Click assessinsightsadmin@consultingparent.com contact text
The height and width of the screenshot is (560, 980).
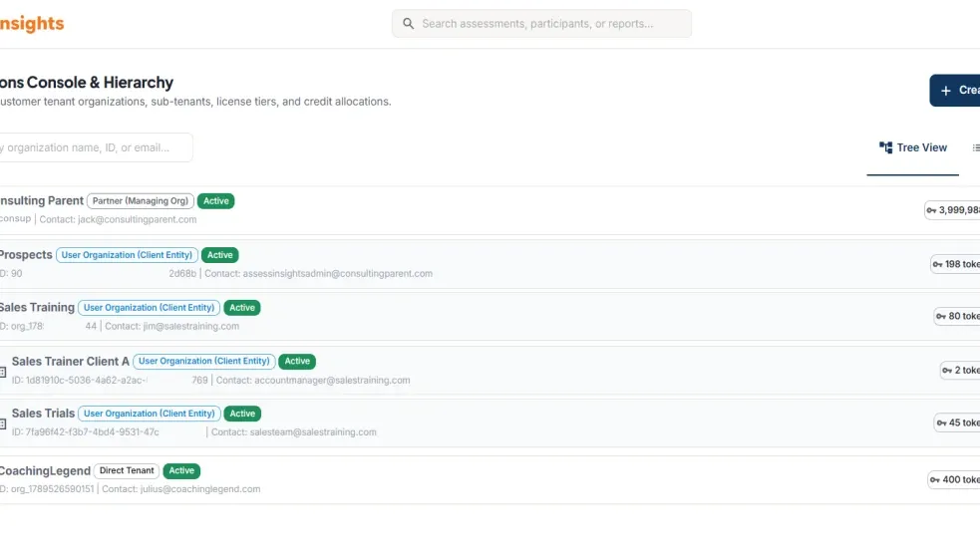click(338, 274)
